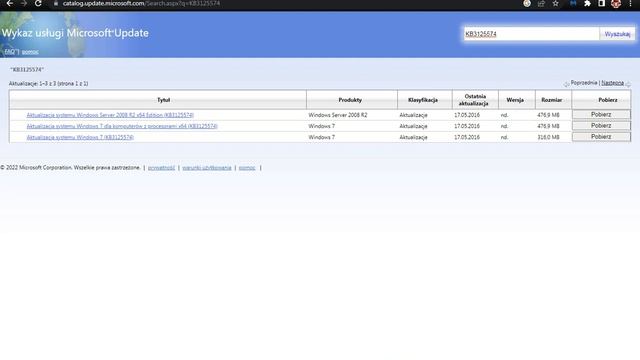Sort results by Produkty column

point(350,100)
